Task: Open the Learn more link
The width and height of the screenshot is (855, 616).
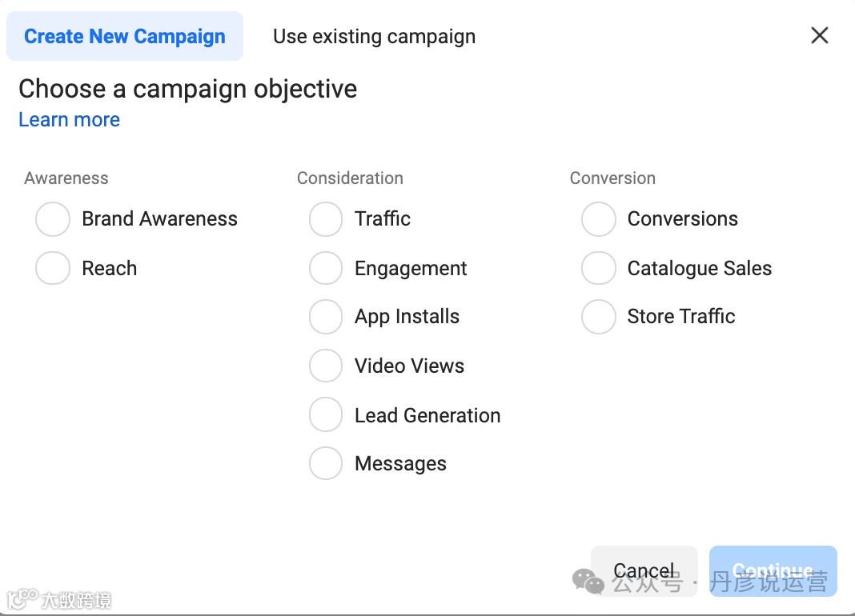Action: 70,119
